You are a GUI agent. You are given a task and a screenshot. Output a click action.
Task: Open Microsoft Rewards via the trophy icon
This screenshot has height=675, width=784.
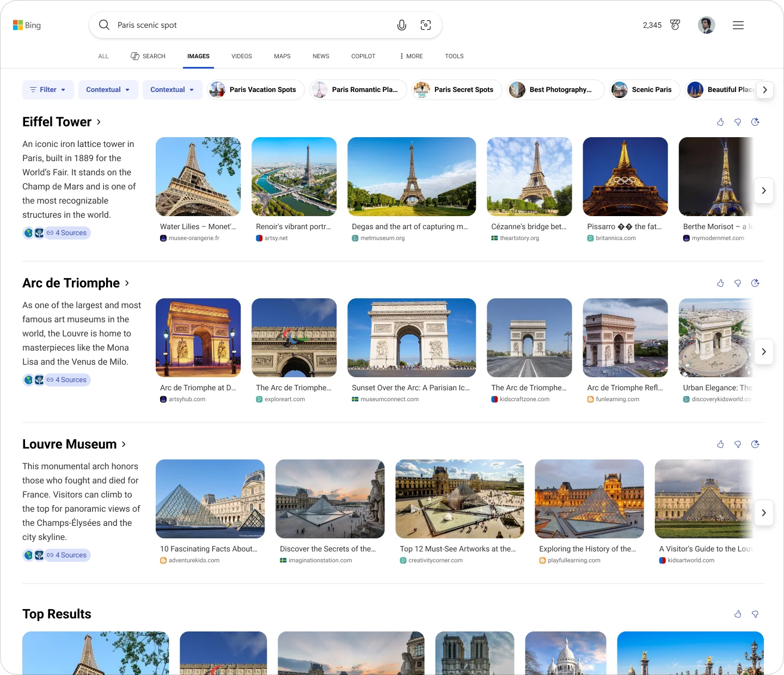(675, 24)
